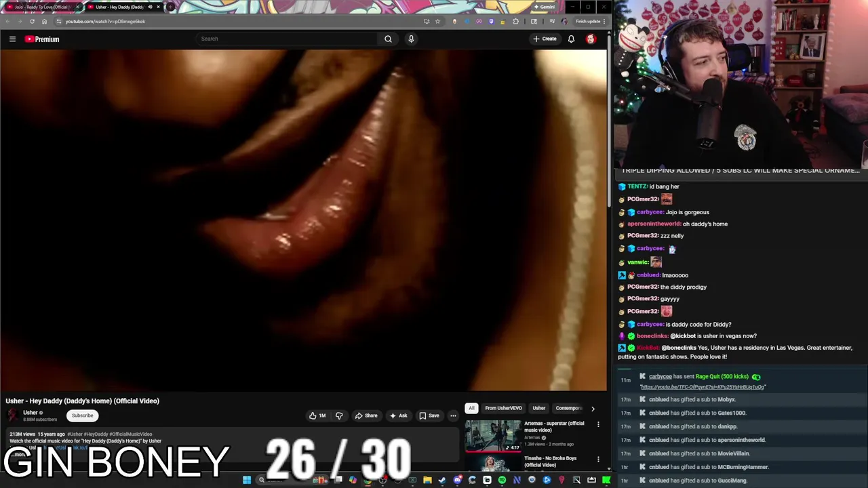Click the Rage Quit youtu.be link
The width and height of the screenshot is (868, 488).
[703, 387]
